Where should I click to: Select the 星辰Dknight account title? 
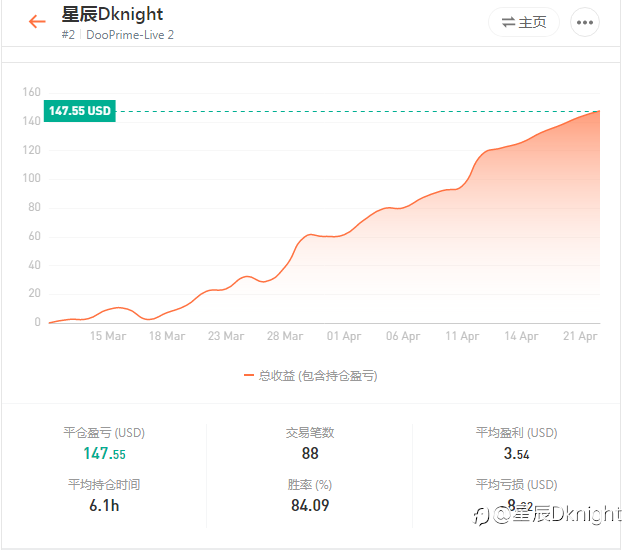click(112, 14)
